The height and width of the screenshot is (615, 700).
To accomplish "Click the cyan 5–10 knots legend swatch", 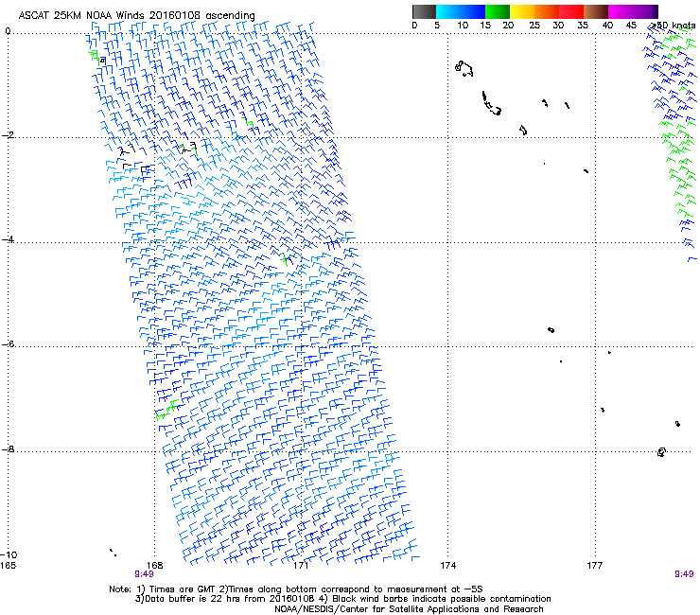I will [448, 11].
